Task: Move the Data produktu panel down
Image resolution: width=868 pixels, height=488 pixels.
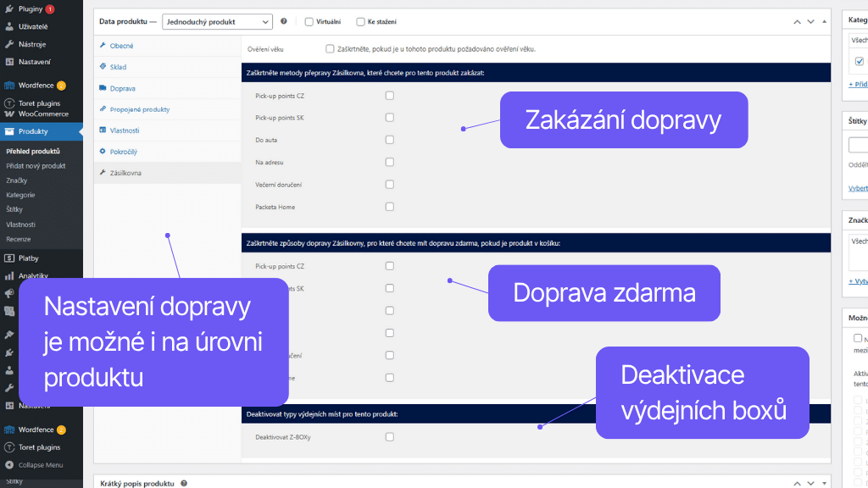Action: [811, 21]
